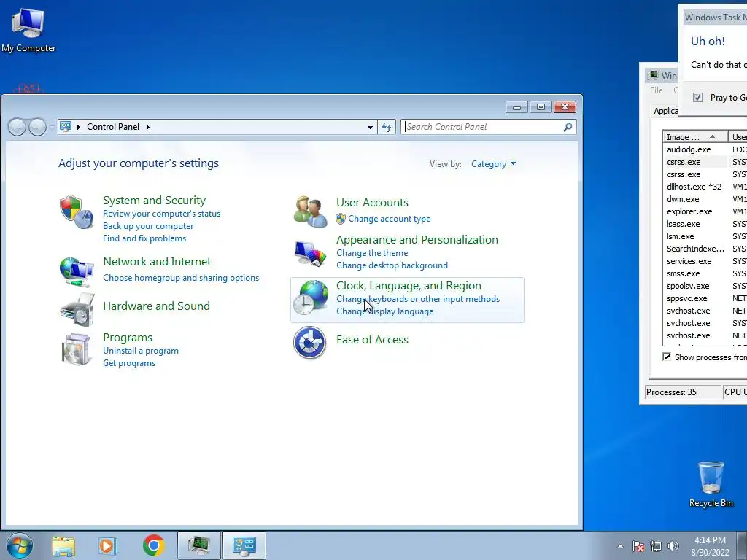Switch to the Control Panel taskbar button
Viewport: 747px width, 560px height.
point(244,545)
